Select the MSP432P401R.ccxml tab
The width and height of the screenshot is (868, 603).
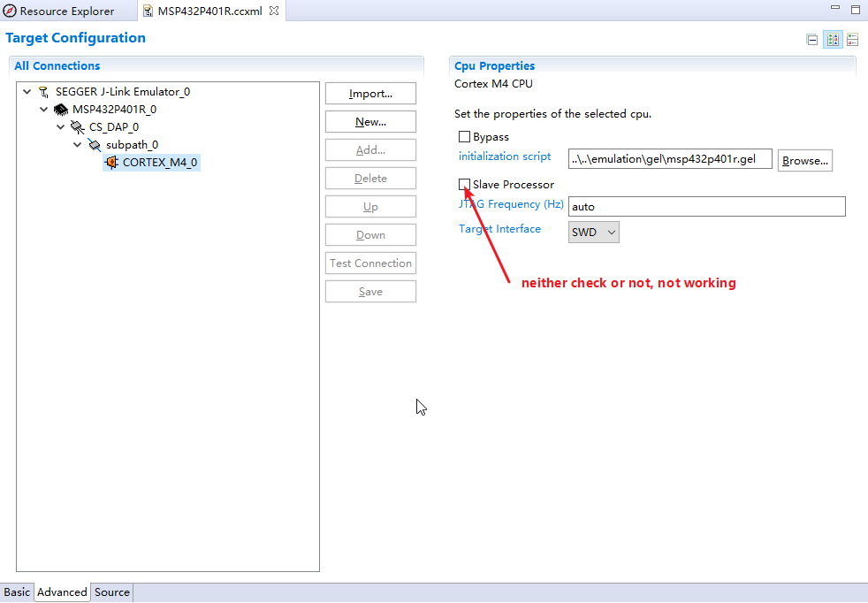(x=210, y=11)
